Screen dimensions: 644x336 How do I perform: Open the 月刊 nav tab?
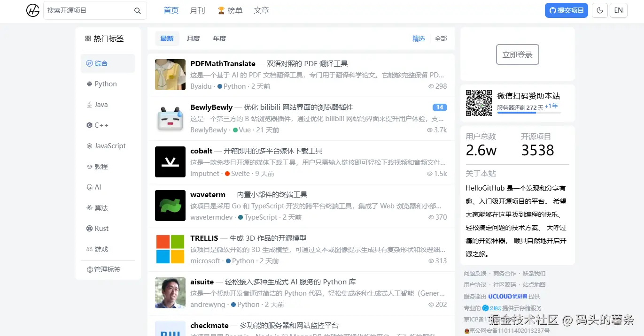197,10
